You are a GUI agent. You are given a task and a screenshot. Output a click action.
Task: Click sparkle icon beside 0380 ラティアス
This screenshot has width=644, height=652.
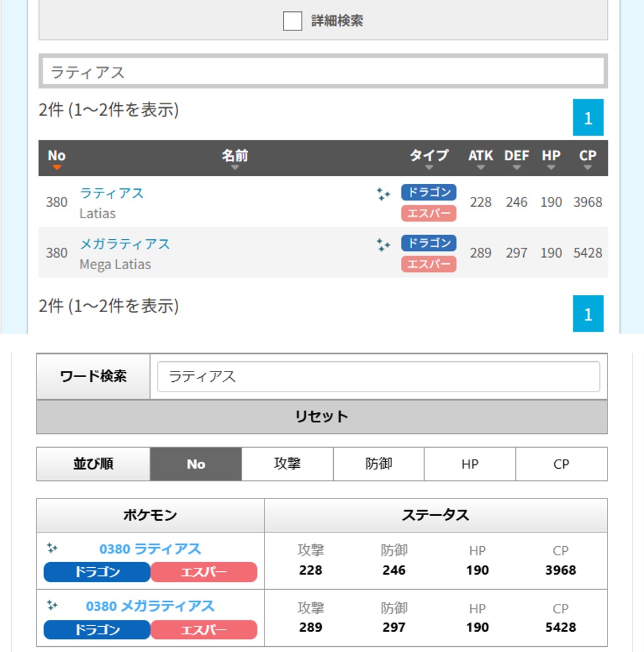52,548
